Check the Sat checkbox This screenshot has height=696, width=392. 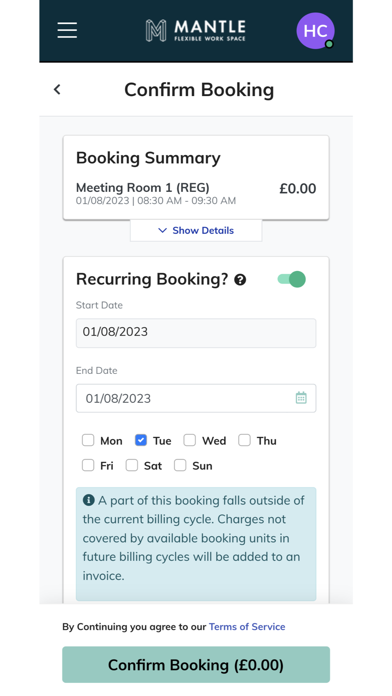coord(132,465)
